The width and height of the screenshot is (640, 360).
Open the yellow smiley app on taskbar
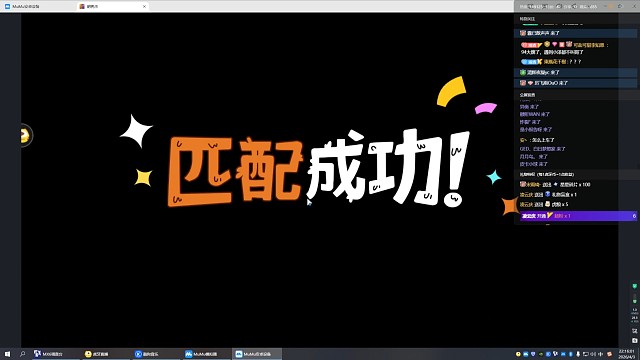point(106,354)
